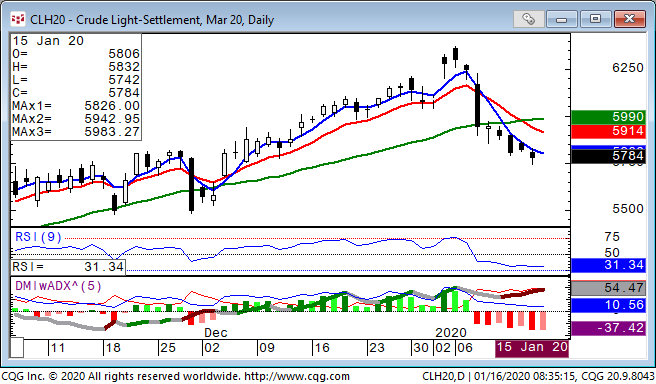Viewport: 656px width, 384px height.
Task: Click the 'RSI= 31.34' value box
Action: (68, 267)
